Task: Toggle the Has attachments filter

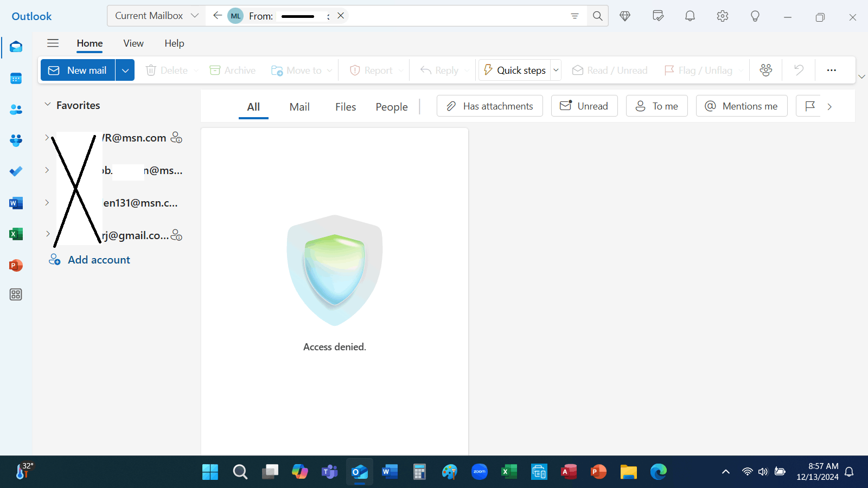Action: (490, 106)
